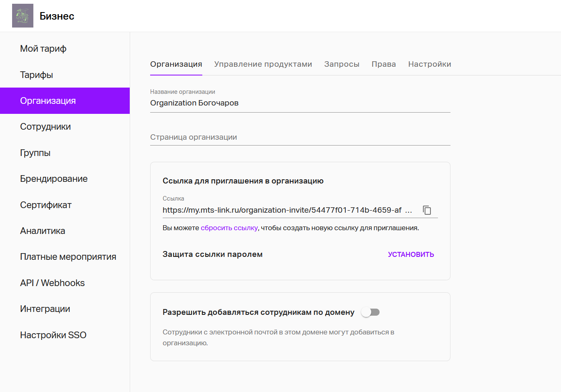Open the Запросы tab

[x=342, y=64]
